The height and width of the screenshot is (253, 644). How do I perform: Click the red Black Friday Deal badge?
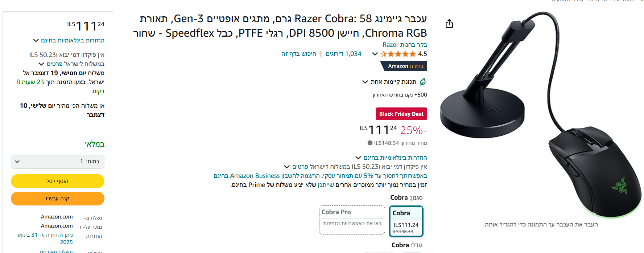401,114
